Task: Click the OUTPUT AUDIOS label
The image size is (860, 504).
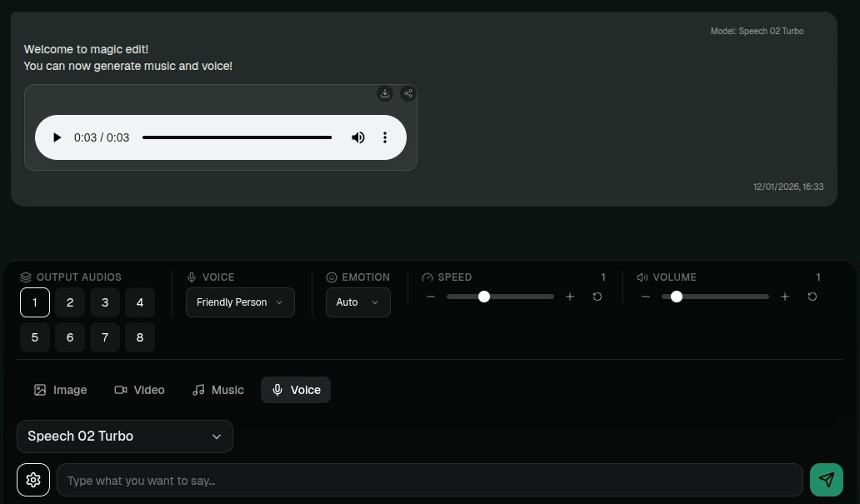Action: pyautogui.click(x=79, y=277)
